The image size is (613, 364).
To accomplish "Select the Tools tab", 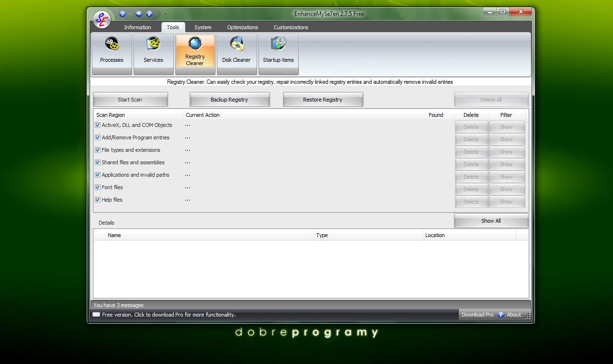I will click(x=173, y=27).
